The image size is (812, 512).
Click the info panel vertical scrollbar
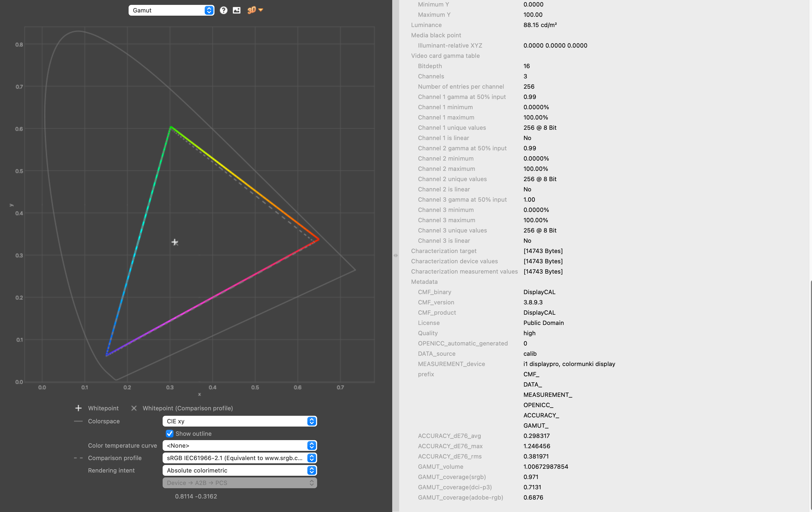[x=810, y=395]
